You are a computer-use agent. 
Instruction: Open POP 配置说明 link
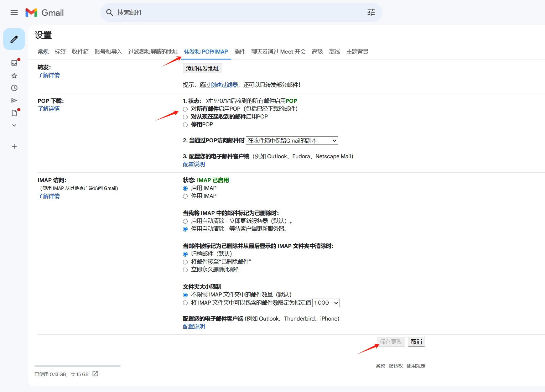click(194, 164)
